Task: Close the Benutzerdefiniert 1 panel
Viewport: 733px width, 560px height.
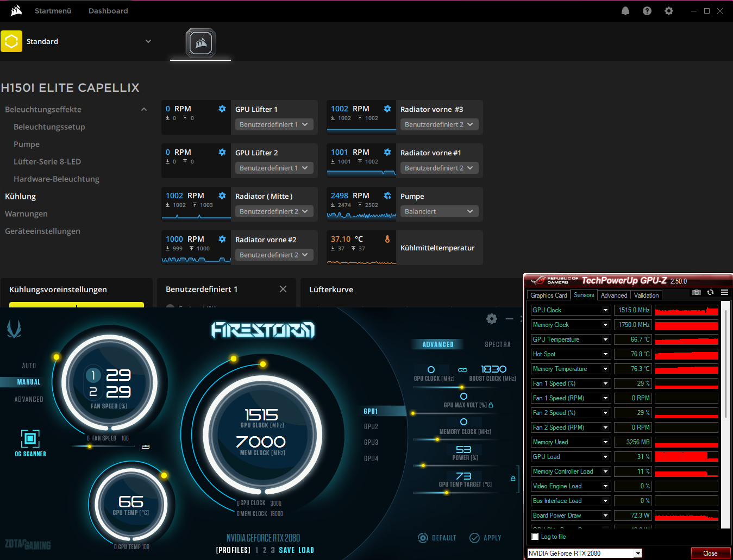Action: pyautogui.click(x=283, y=289)
